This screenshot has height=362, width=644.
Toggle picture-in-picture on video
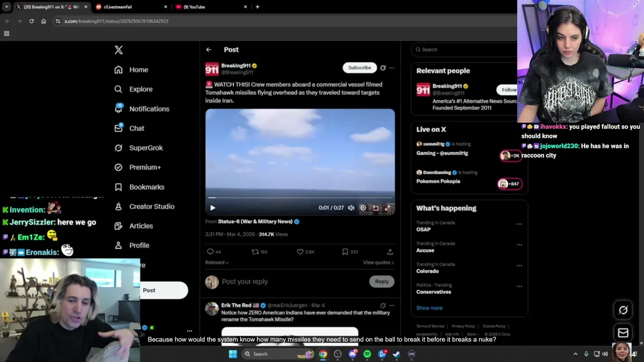click(375, 208)
